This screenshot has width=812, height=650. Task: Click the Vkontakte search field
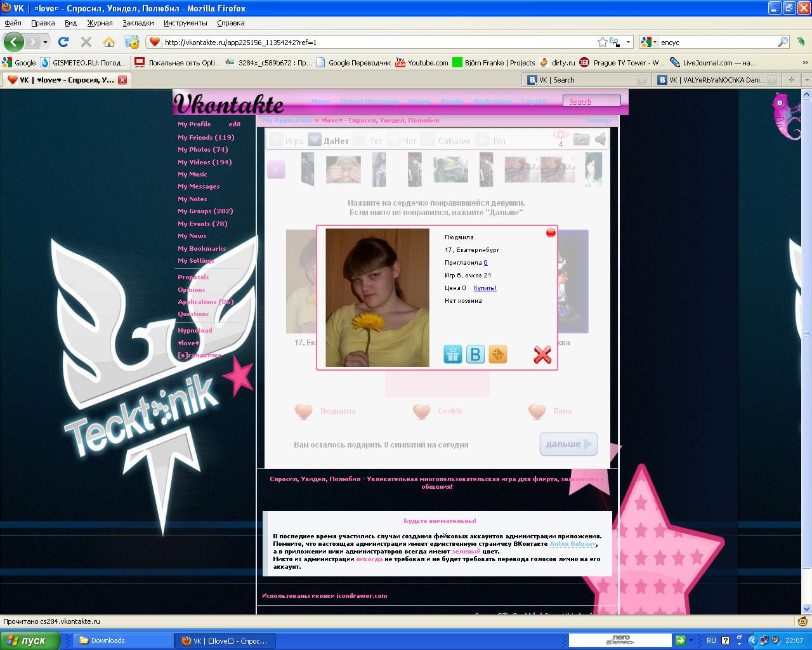591,102
